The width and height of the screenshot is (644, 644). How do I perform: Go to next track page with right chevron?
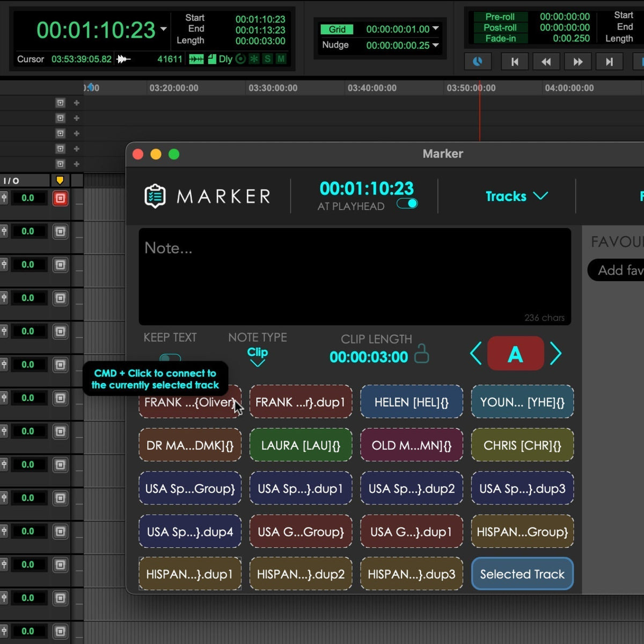pos(556,354)
